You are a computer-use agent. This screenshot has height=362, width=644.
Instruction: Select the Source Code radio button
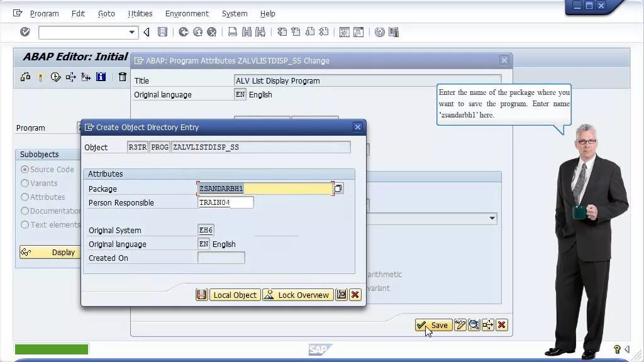pyautogui.click(x=25, y=170)
